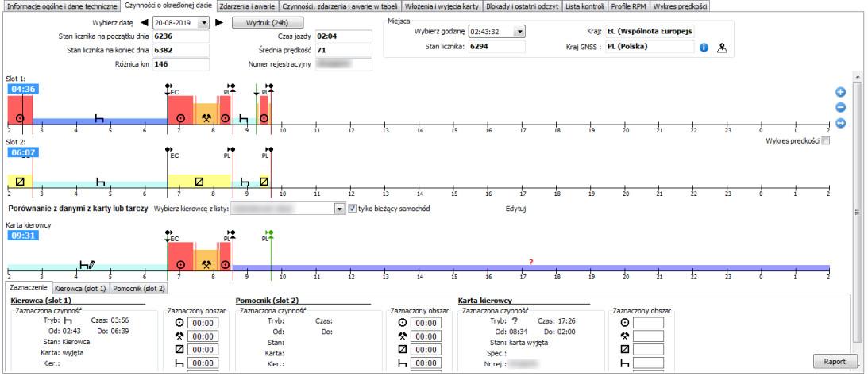Screen dimensions: 868x376
Task: Enable the Wykres prędkości checkbox
Action: tap(825, 141)
